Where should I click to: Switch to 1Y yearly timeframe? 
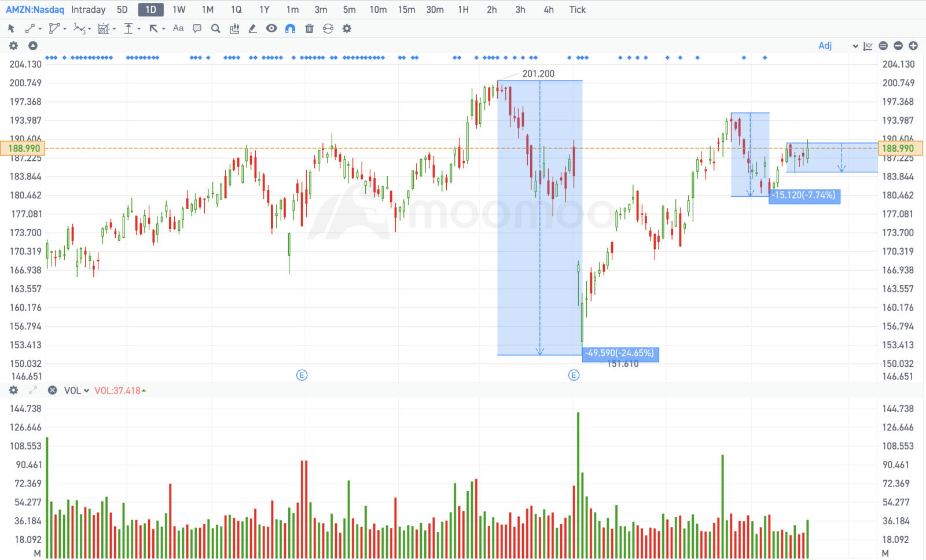click(264, 10)
